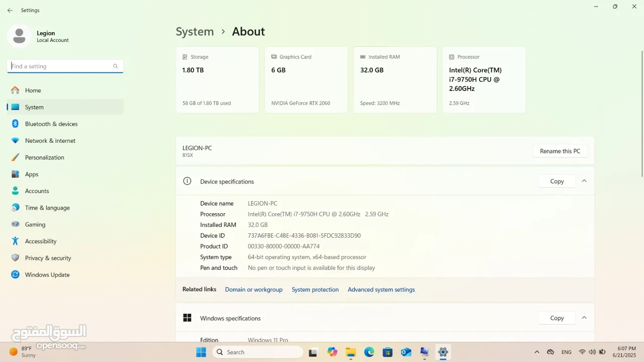Open Network & internet settings

pyautogui.click(x=65, y=141)
